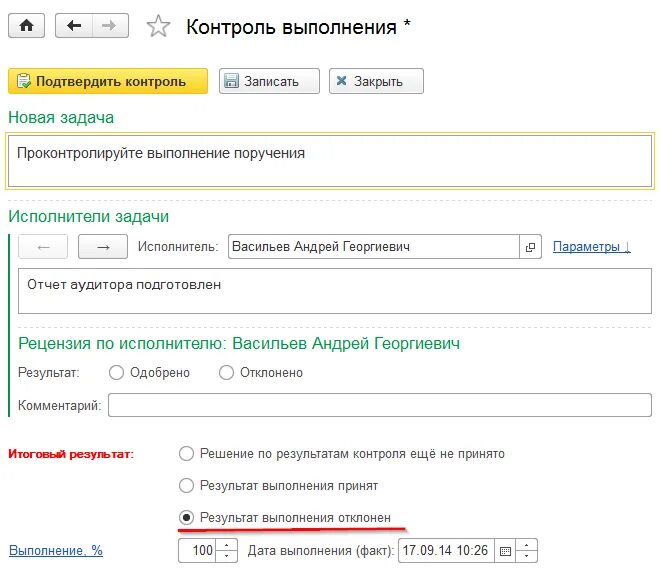Expand the Параметры link dropdown
The height and width of the screenshot is (569, 663).
(x=591, y=247)
